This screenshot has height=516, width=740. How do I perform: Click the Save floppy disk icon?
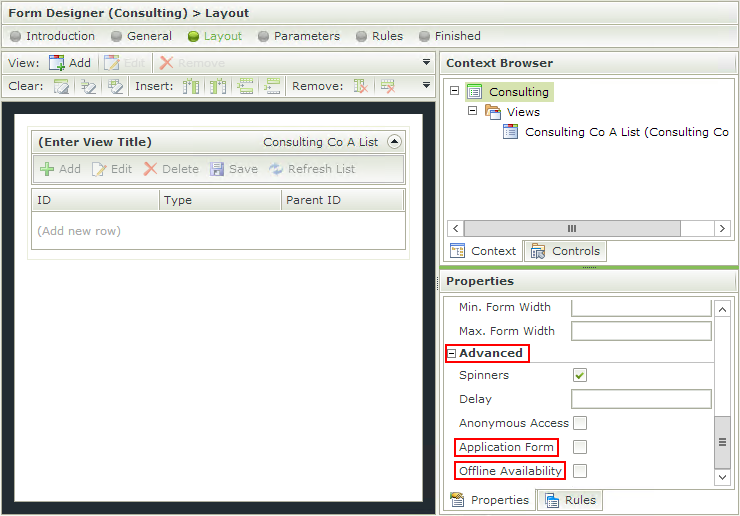coord(217,169)
